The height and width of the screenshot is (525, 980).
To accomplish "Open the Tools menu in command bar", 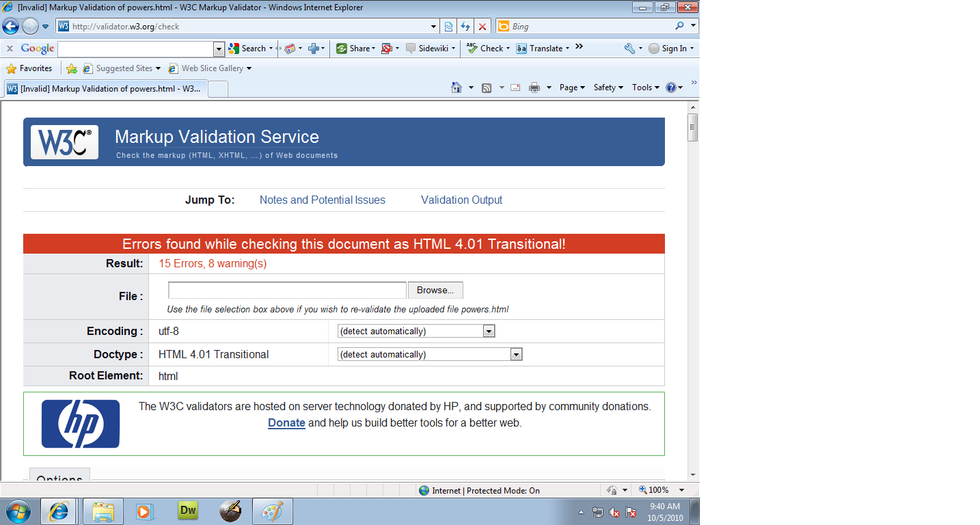I will tap(645, 87).
